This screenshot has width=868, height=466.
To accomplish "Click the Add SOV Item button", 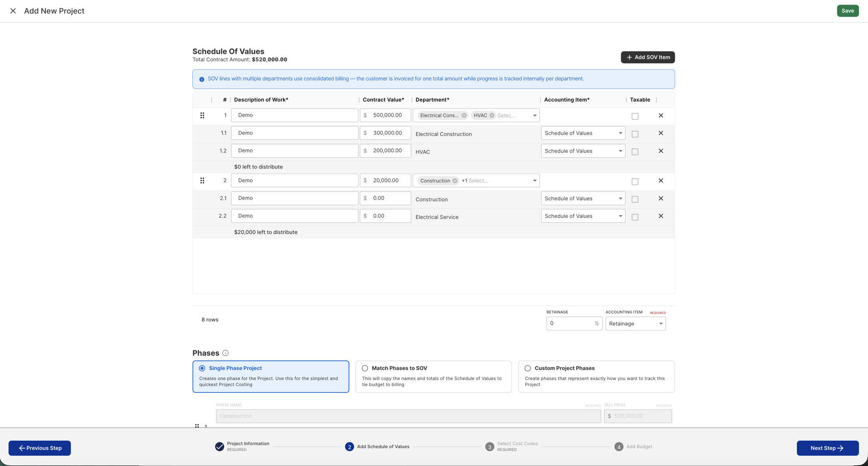I will [647, 57].
